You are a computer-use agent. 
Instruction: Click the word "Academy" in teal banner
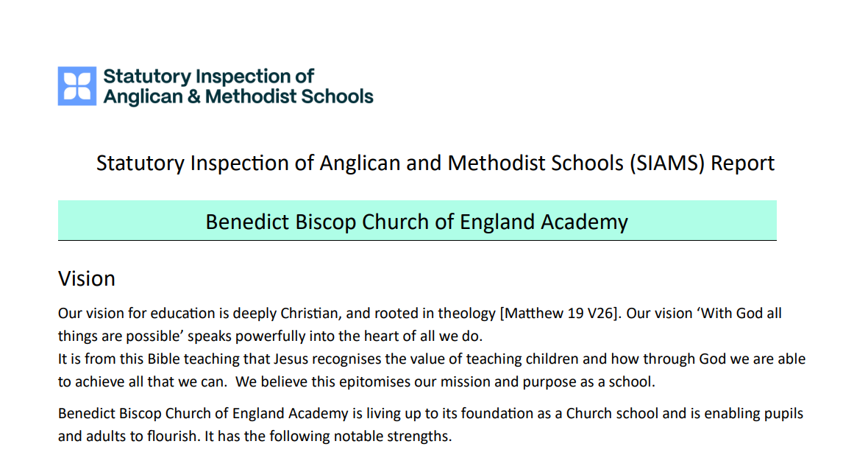coord(584,222)
